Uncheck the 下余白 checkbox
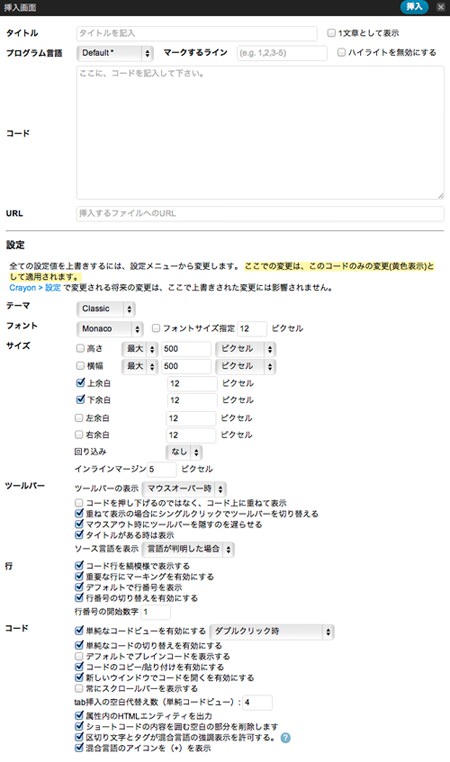Image resolution: width=450 pixels, height=762 pixels. click(x=81, y=400)
